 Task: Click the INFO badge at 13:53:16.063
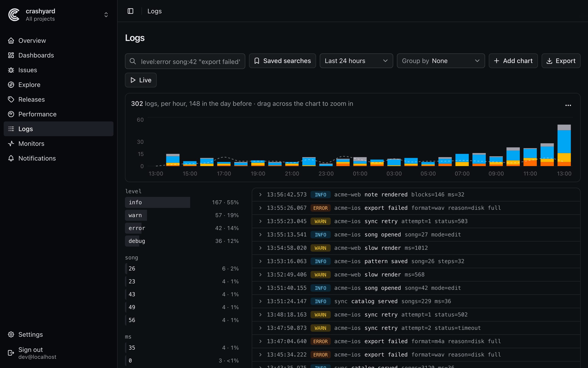[x=320, y=262]
